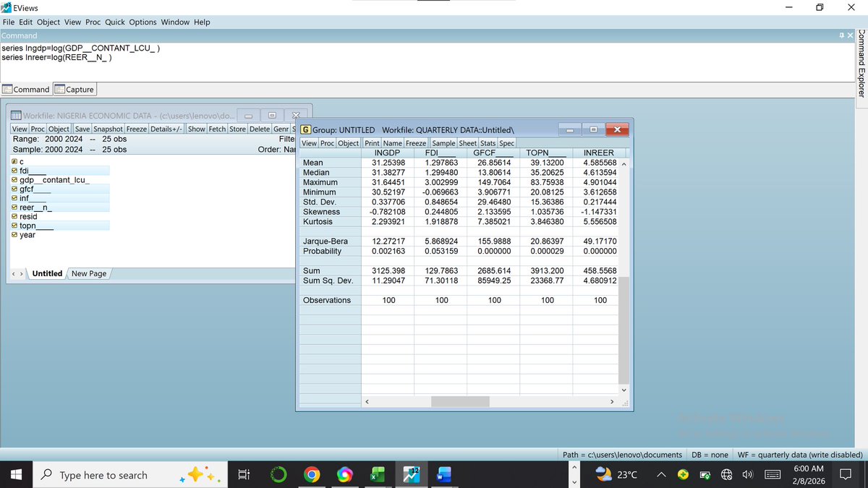
Task: Click Details+/- in Workfile toolbar
Action: [166, 129]
